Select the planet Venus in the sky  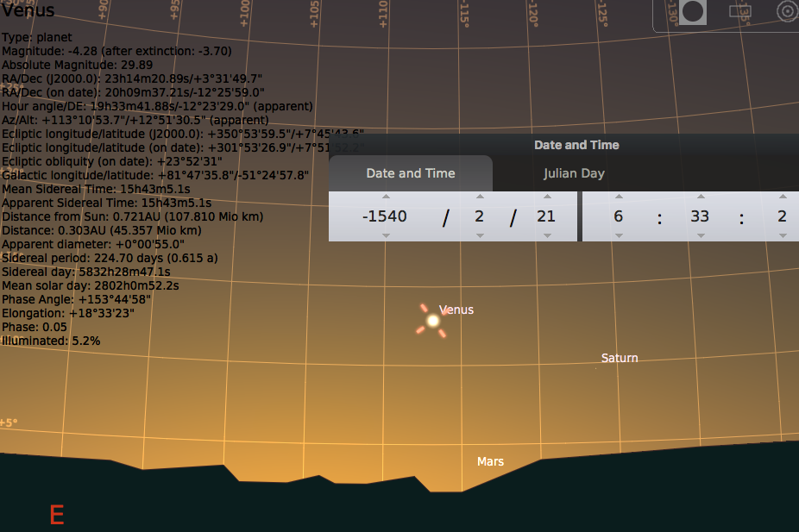(433, 321)
